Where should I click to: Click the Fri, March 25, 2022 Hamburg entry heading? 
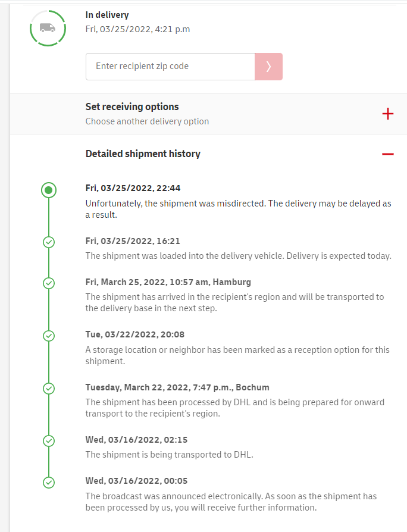168,282
